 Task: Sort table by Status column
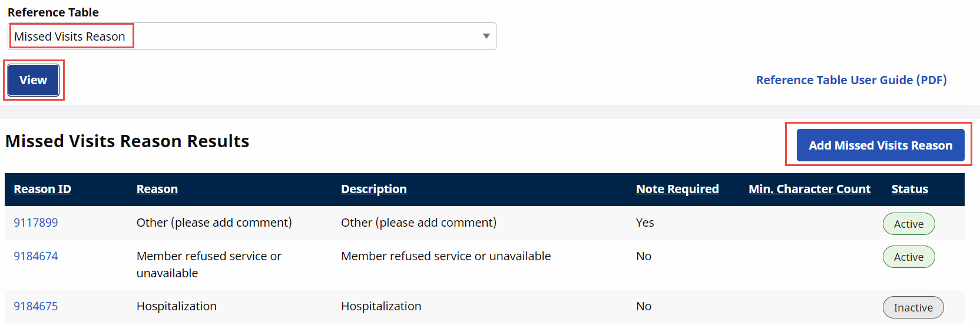[909, 189]
